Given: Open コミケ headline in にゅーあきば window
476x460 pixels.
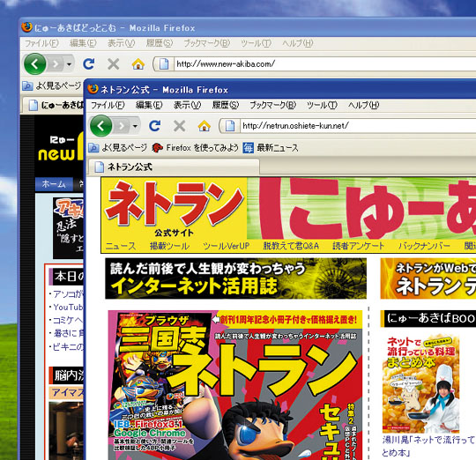Looking at the screenshot, I should 68,320.
